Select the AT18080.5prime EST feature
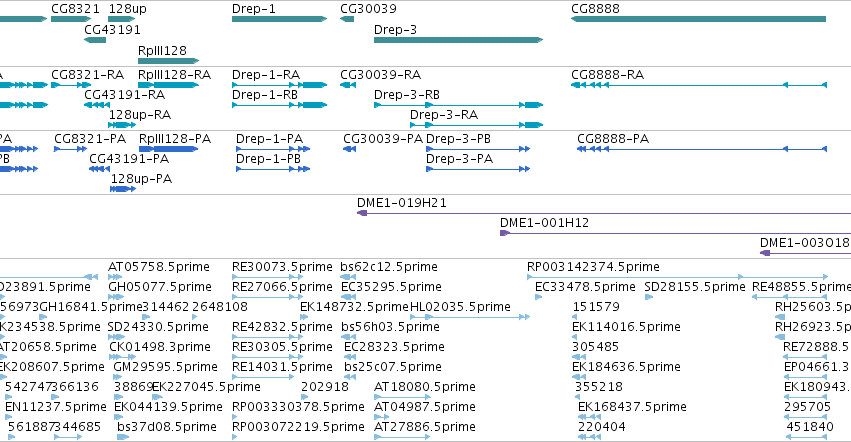Screen dimensions: 851x442 [x=401, y=397]
